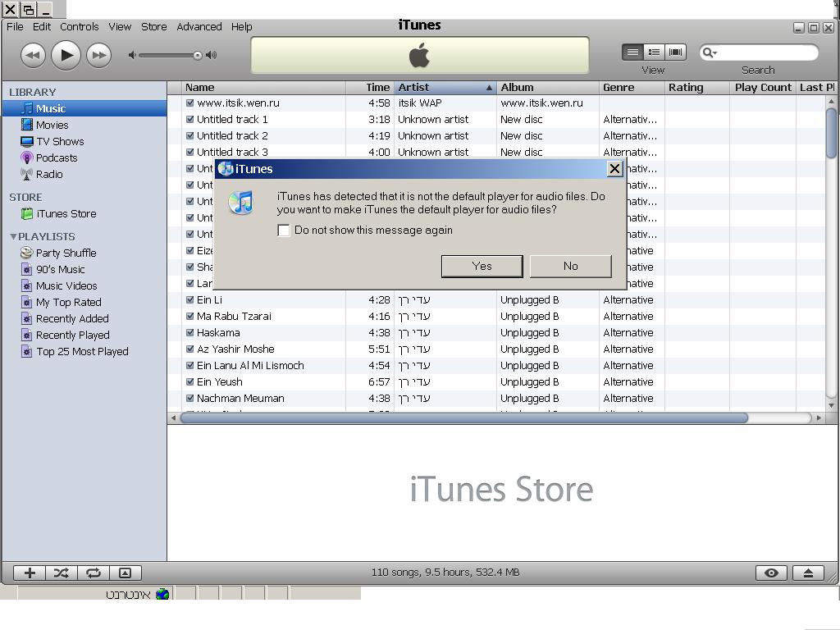Uncheck the www.itsik.wen.ru track checkbox
This screenshot has width=840, height=630.
189,103
